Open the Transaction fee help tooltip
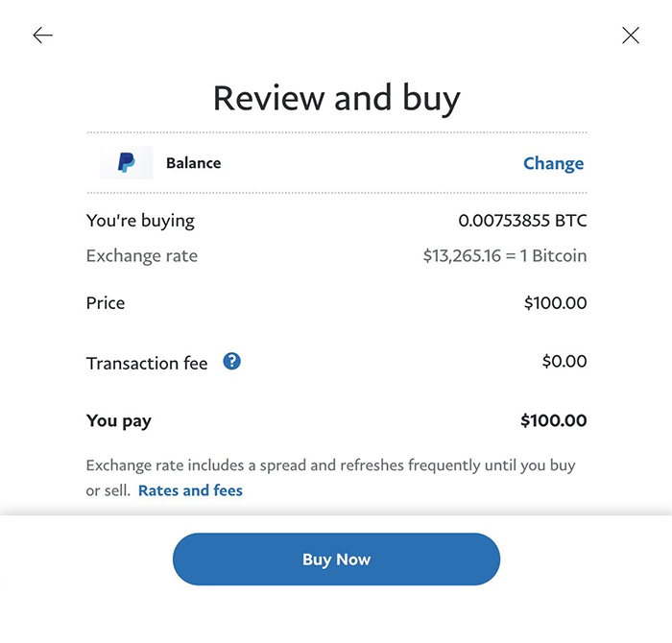Viewport: 672px width, 643px height. pos(231,362)
